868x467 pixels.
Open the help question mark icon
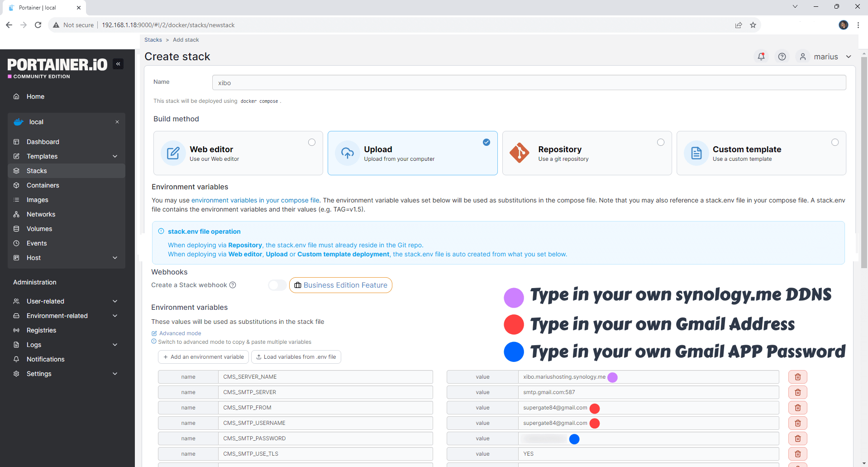[782, 57]
